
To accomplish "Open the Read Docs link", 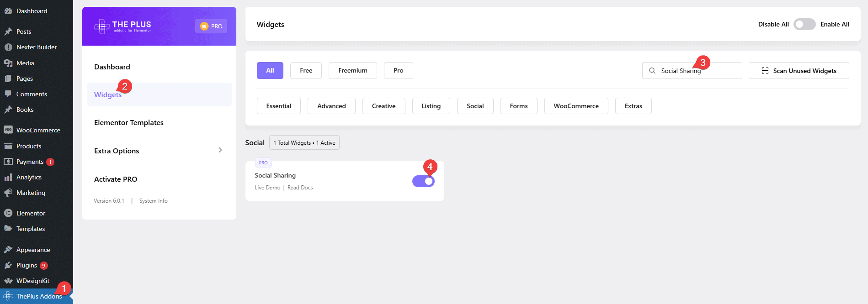I will pos(300,188).
